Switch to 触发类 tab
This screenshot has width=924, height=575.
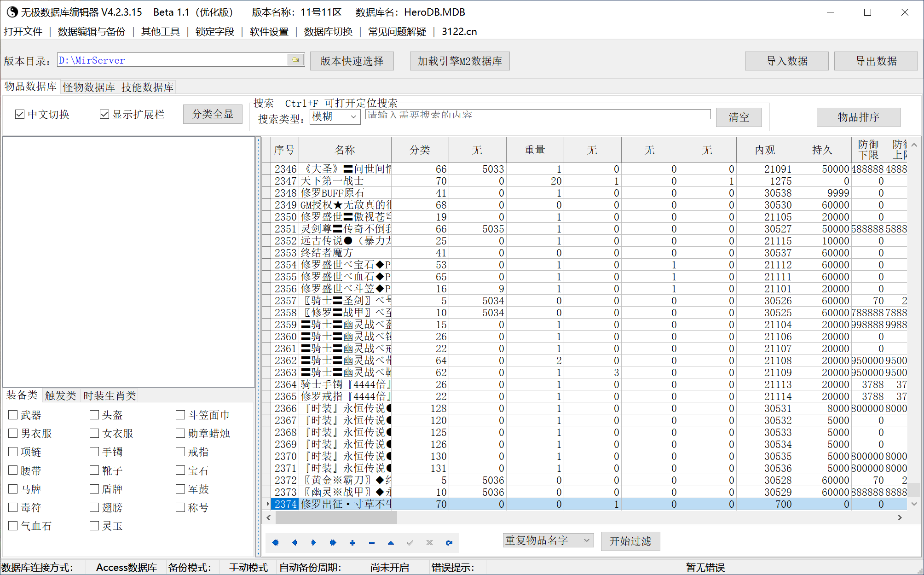pyautogui.click(x=60, y=395)
